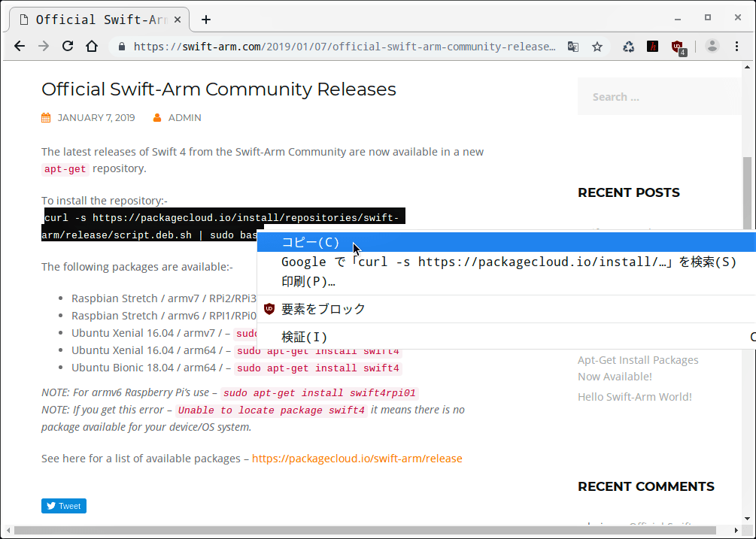Open the Chrome three-dot menu
The image size is (756, 539).
coord(736,47)
